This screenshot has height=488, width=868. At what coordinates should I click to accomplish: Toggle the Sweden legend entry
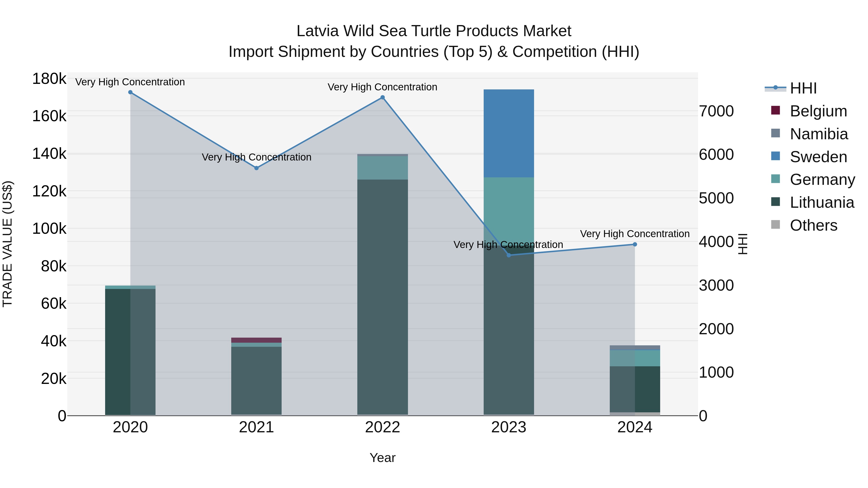809,157
